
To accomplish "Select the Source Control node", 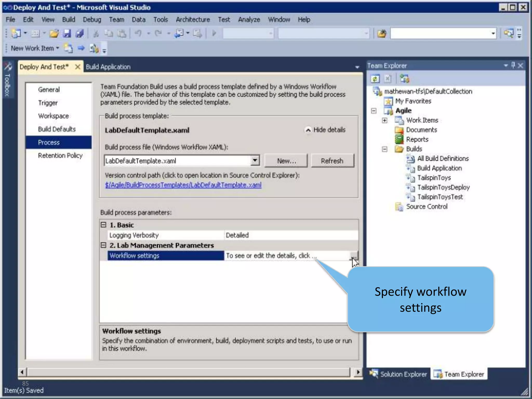I will click(427, 207).
